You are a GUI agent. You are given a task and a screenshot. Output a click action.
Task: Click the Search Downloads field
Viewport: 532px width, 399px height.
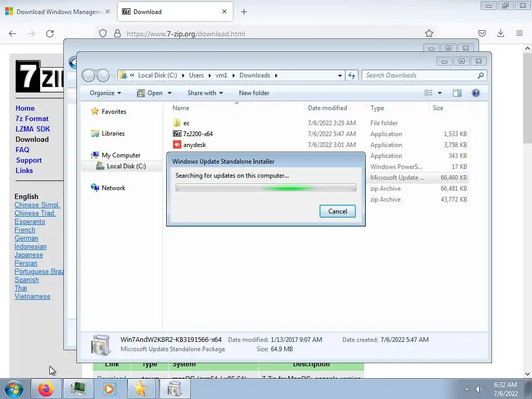click(421, 75)
